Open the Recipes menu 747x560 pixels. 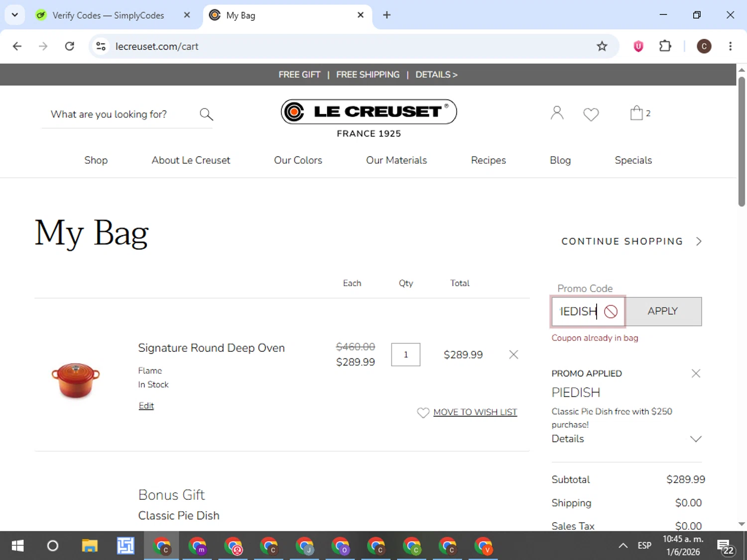[489, 160]
